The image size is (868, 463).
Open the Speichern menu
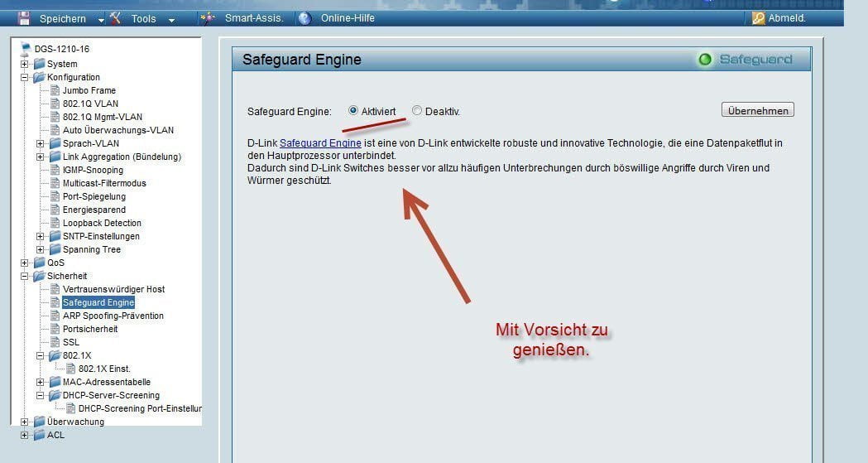pos(63,19)
